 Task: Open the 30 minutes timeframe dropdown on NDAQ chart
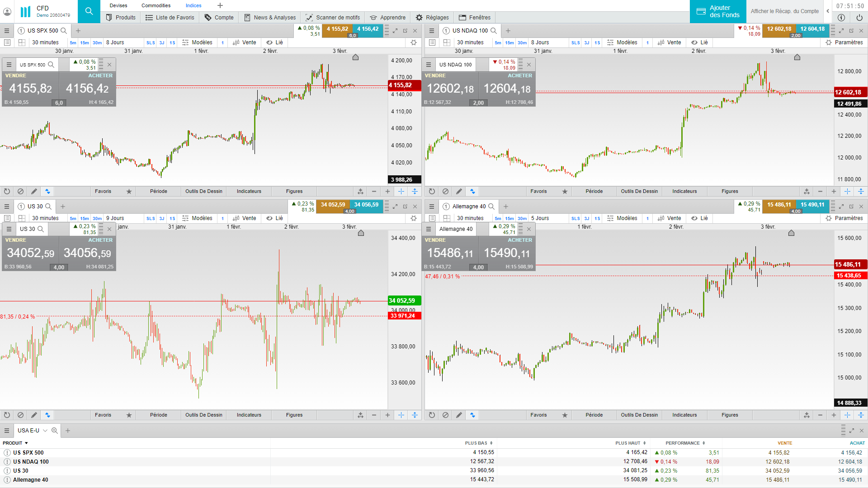(470, 42)
